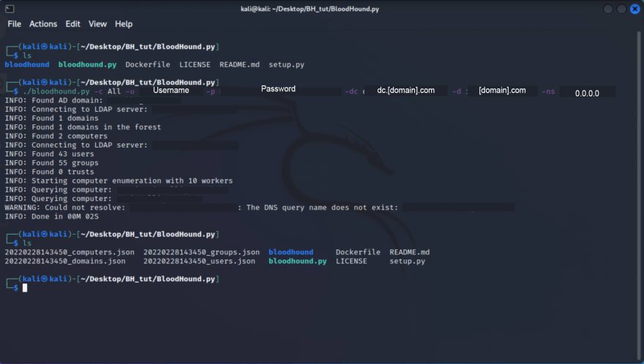Open the Actions menu
644x364 pixels.
coord(43,24)
